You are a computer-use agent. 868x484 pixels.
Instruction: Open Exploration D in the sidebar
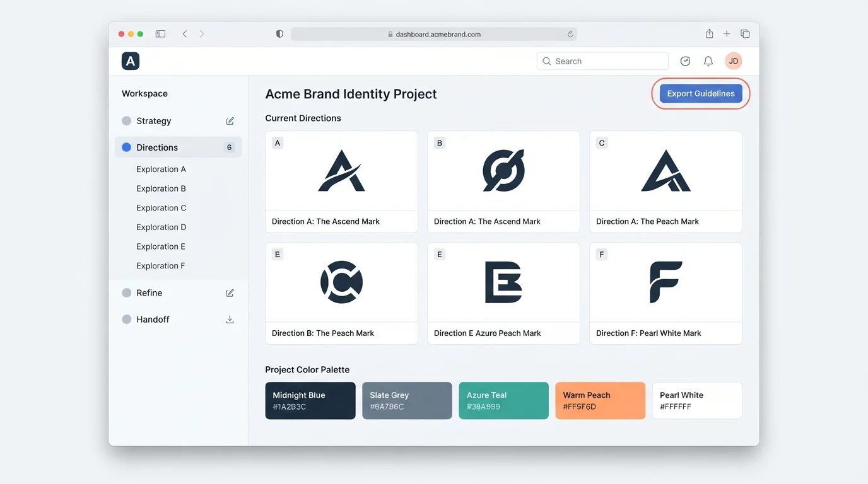point(161,227)
